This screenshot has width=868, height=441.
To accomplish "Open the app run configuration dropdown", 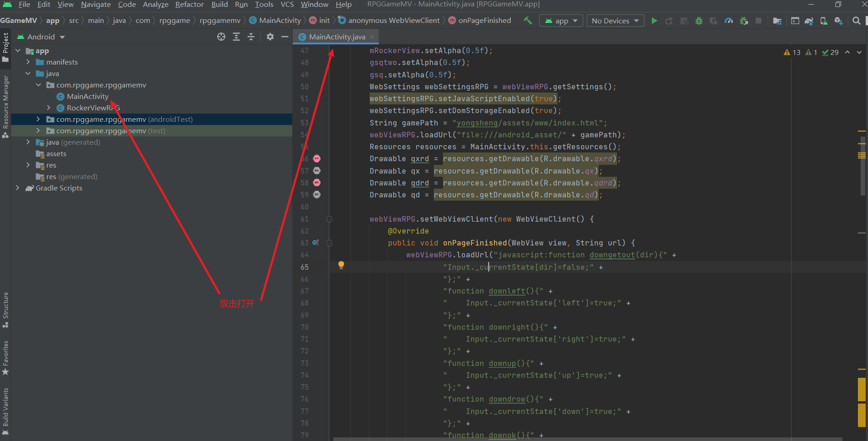I will [x=561, y=21].
